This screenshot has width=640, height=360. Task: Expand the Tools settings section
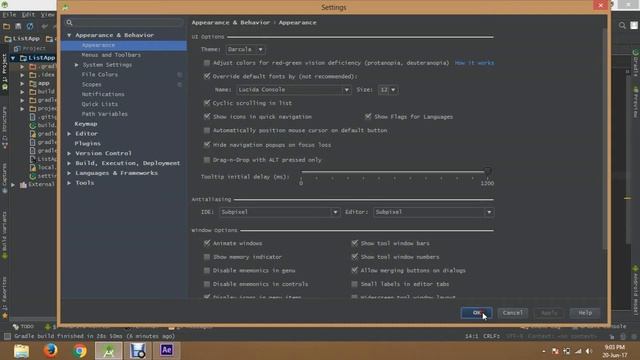tap(69, 183)
